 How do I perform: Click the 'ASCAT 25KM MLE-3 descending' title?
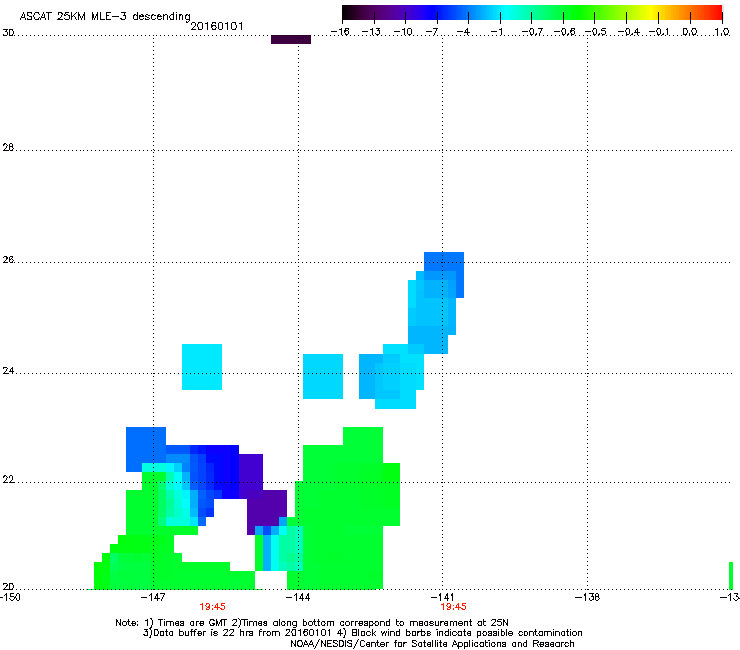tap(105, 16)
